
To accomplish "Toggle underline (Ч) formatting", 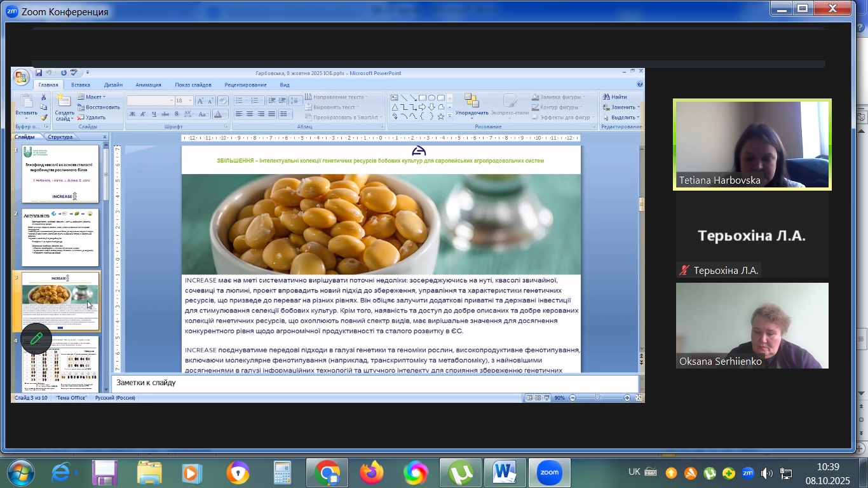I will pyautogui.click(x=154, y=114).
